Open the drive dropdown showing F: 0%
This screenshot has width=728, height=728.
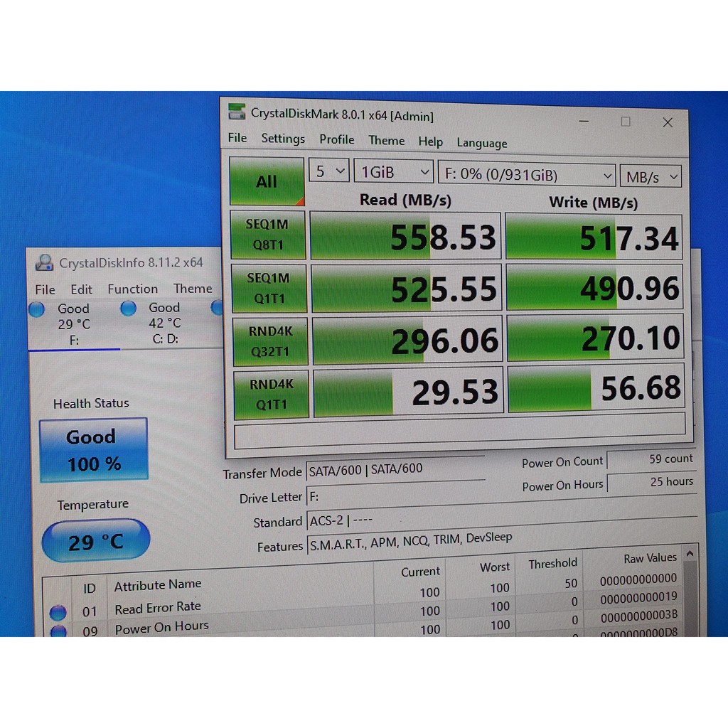pyautogui.click(x=527, y=175)
